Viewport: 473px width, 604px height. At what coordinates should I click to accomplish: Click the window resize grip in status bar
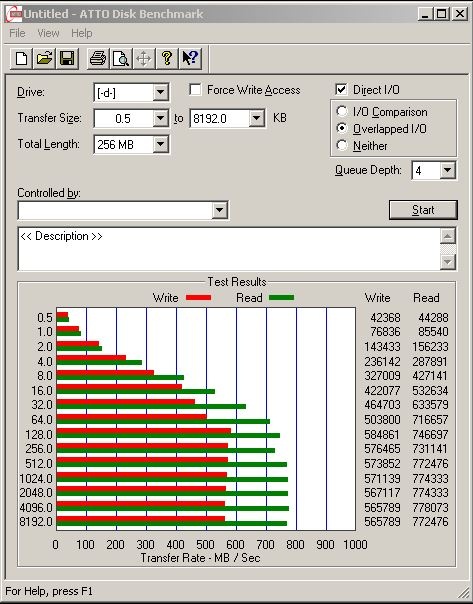point(464,594)
